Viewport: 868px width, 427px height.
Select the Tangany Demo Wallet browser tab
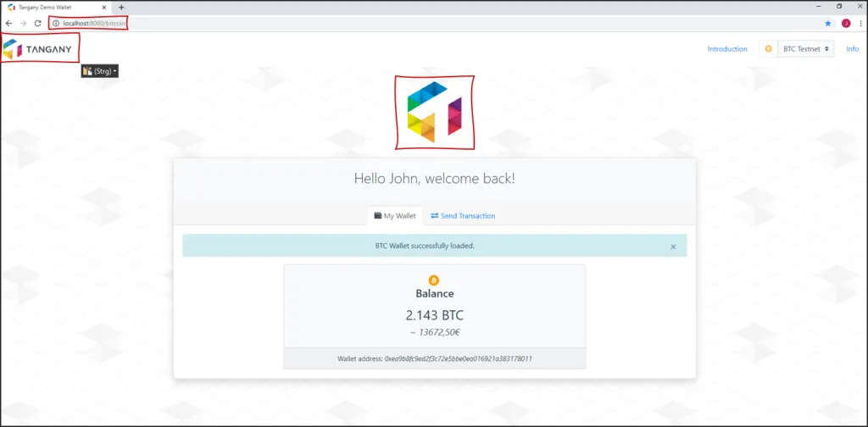pos(56,7)
